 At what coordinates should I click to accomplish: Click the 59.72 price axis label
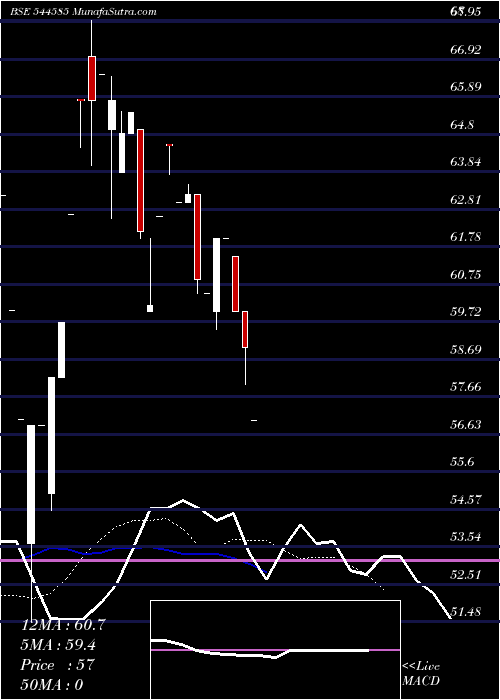466,312
